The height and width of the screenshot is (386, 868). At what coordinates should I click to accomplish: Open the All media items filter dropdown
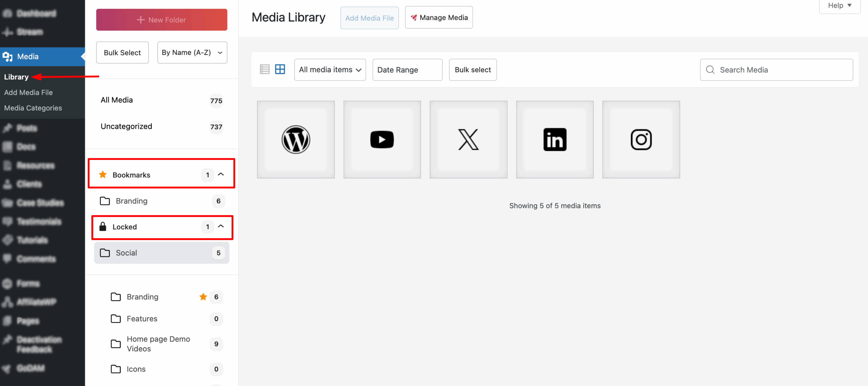click(330, 69)
